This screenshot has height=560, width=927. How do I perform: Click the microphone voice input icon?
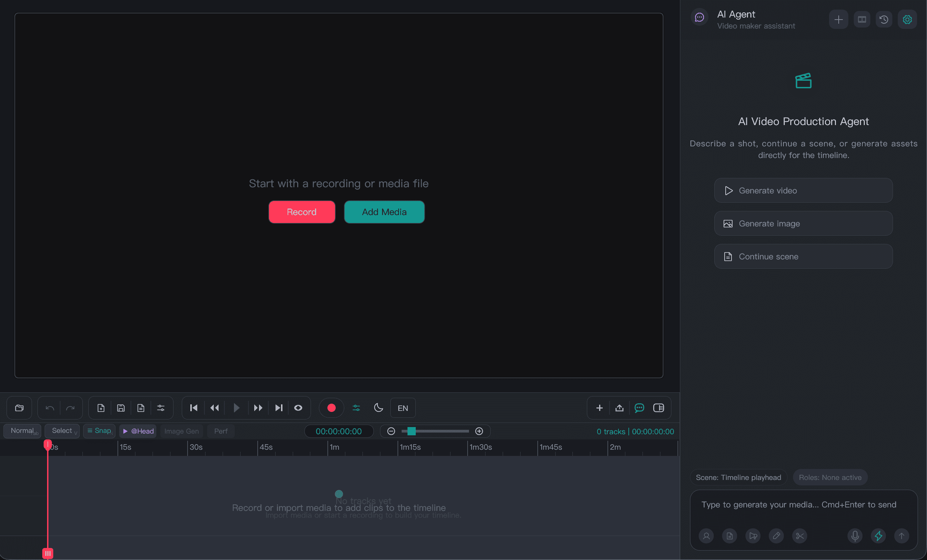855,536
